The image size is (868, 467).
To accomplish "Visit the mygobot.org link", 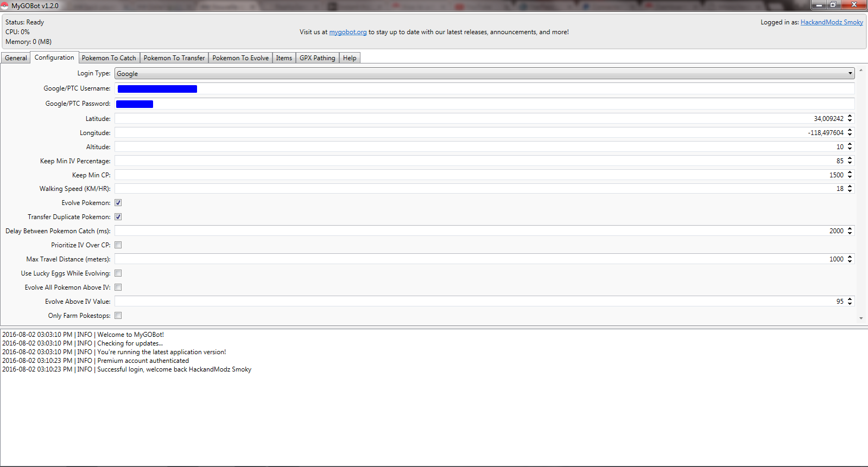I will [348, 32].
